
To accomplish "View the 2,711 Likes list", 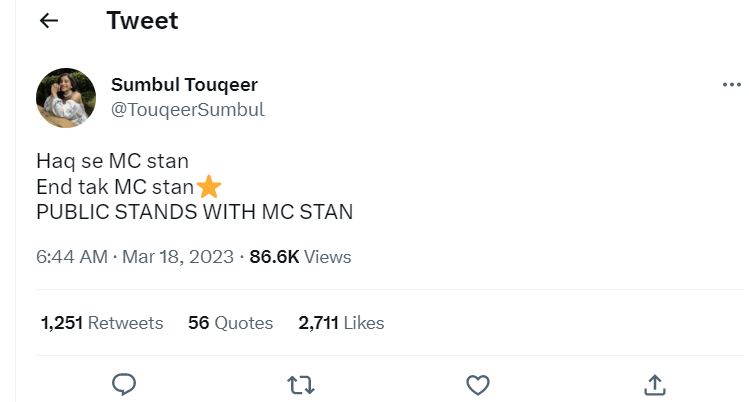I will tap(341, 323).
